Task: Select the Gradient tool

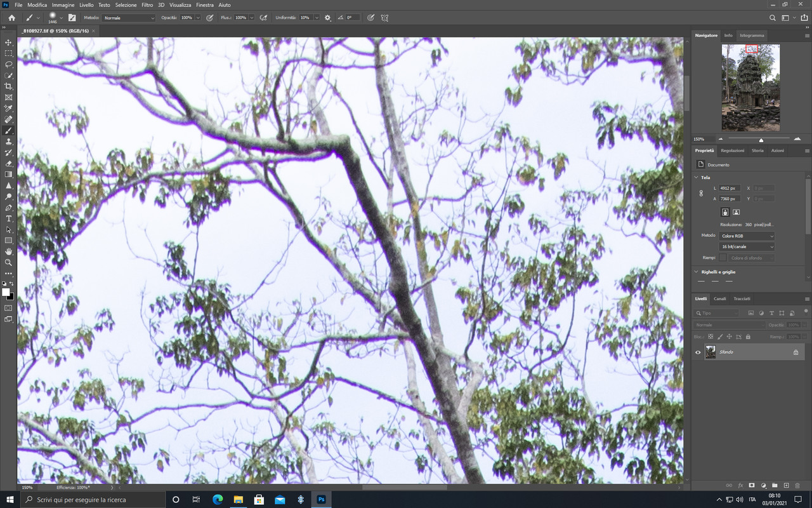Action: (x=8, y=175)
